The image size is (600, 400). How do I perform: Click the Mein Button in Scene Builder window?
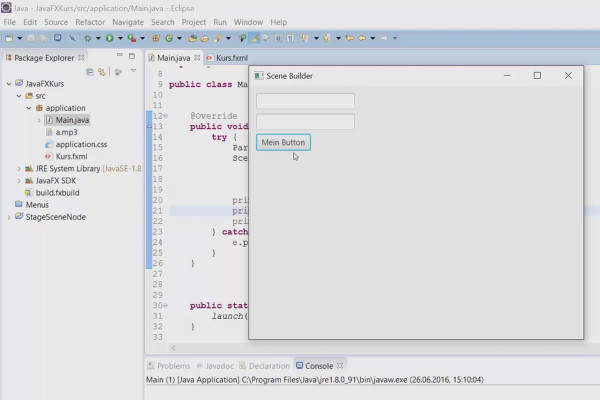[283, 142]
